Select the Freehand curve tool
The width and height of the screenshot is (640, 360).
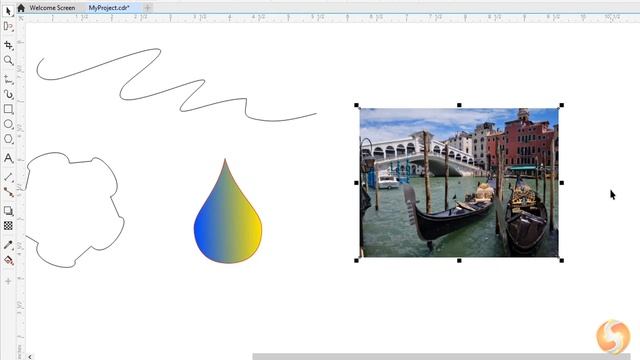click(x=8, y=80)
